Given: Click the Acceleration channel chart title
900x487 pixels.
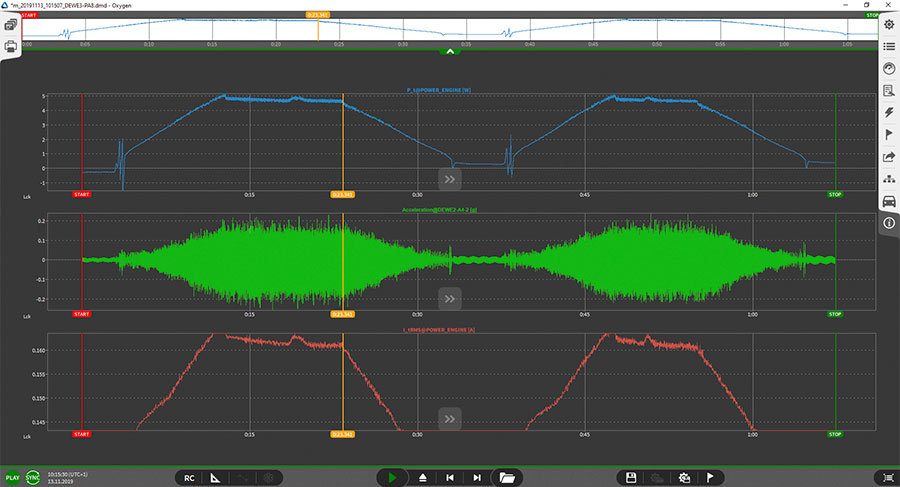Looking at the screenshot, I should click(x=440, y=210).
